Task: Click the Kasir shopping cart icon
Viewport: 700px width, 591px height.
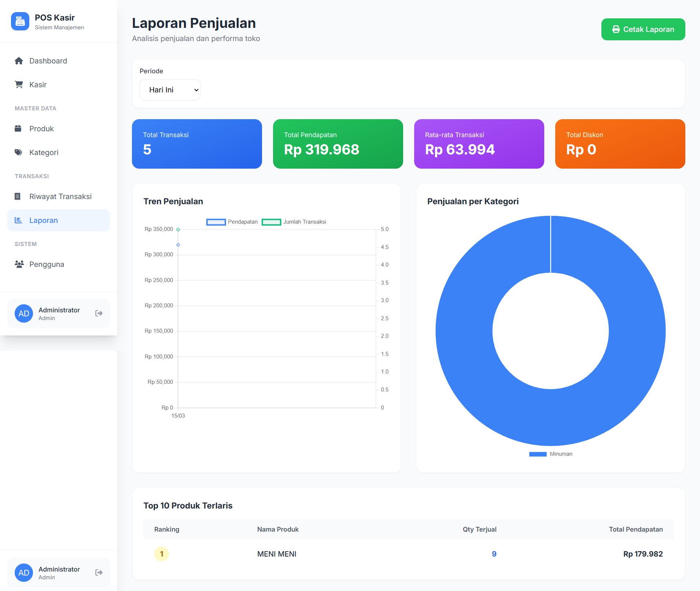Action: tap(19, 85)
